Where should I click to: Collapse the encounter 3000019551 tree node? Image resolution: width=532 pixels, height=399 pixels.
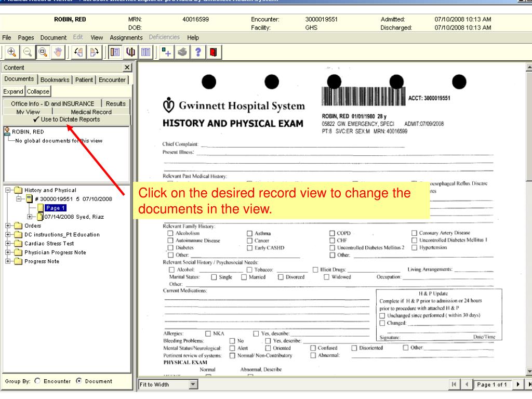[x=19, y=199]
